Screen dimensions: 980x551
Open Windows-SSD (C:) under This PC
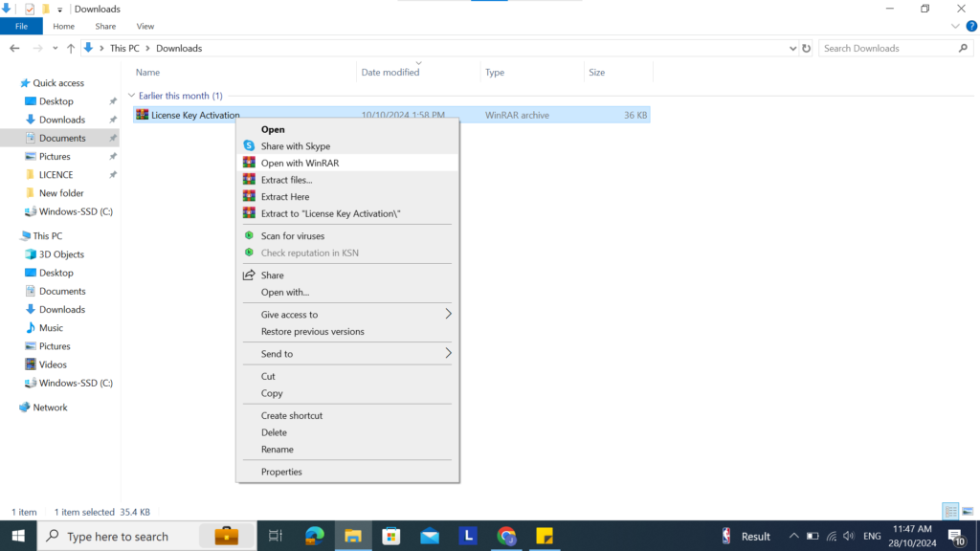point(76,383)
